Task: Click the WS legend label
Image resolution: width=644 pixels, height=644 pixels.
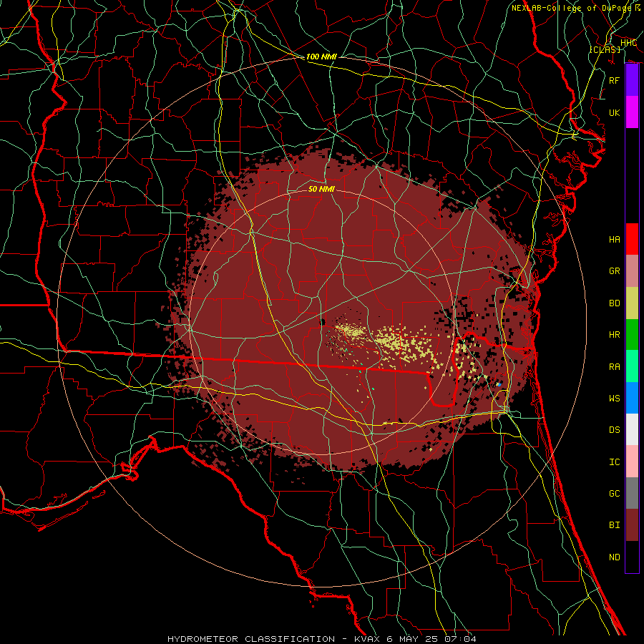Action: click(614, 399)
